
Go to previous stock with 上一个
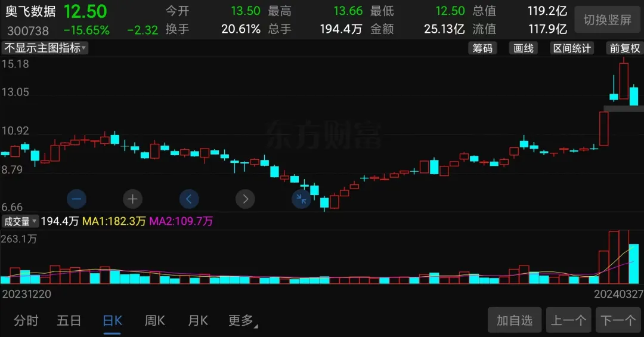(x=569, y=320)
